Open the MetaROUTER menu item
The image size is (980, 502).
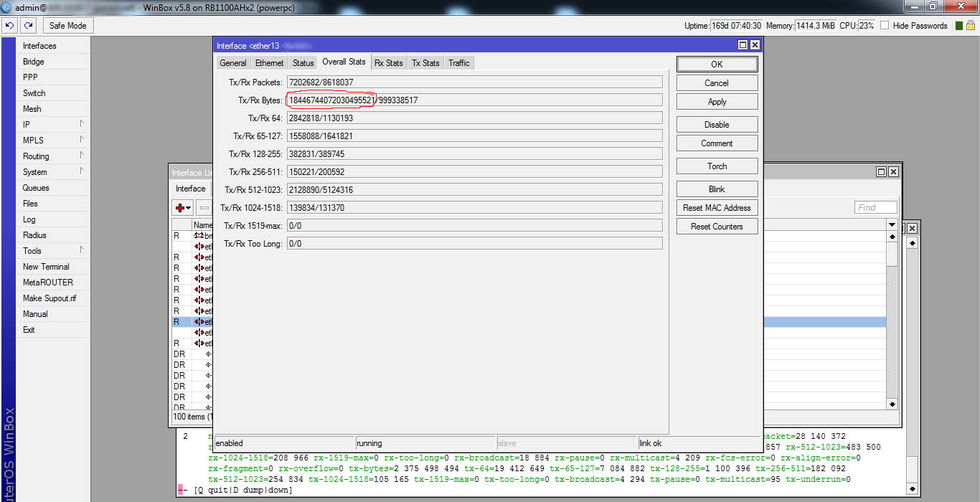(54, 283)
